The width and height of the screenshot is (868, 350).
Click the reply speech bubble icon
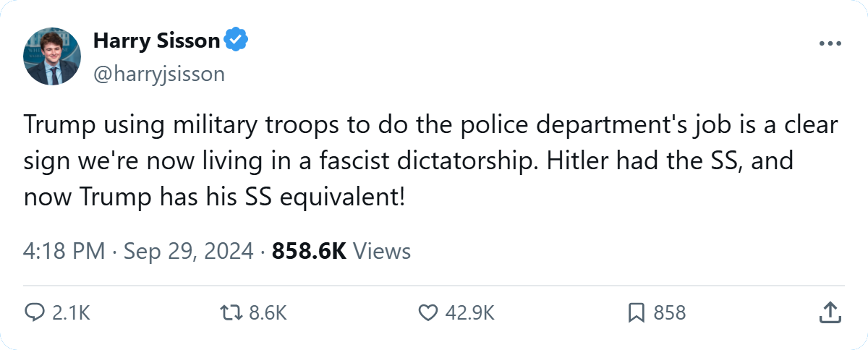click(x=35, y=312)
